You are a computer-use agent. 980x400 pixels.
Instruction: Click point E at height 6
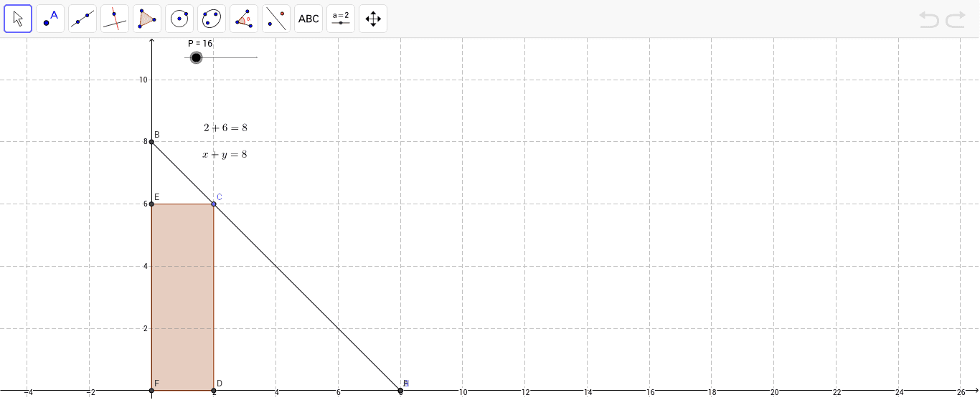coord(151,204)
